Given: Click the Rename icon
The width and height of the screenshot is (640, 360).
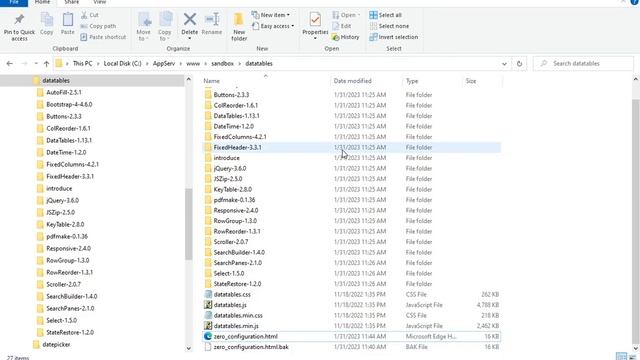Looking at the screenshot, I should (212, 19).
